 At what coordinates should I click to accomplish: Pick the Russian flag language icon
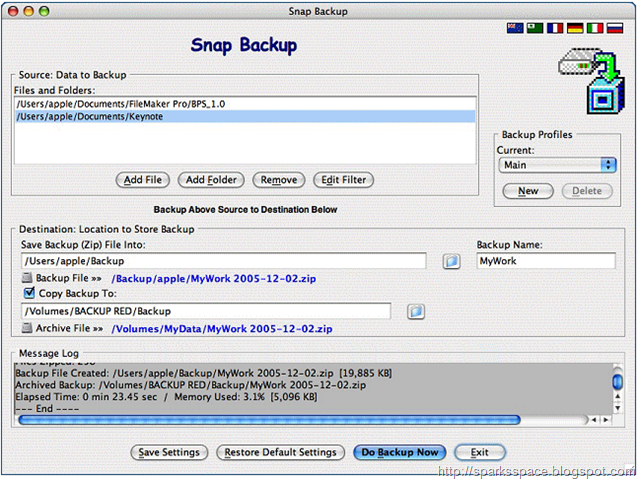click(x=615, y=28)
